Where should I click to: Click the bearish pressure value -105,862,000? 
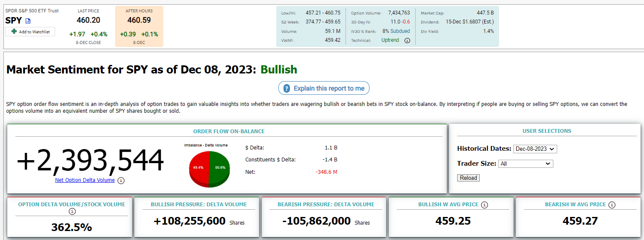pos(316,221)
